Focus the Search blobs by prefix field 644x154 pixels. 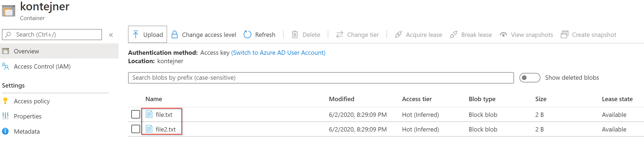(x=321, y=78)
